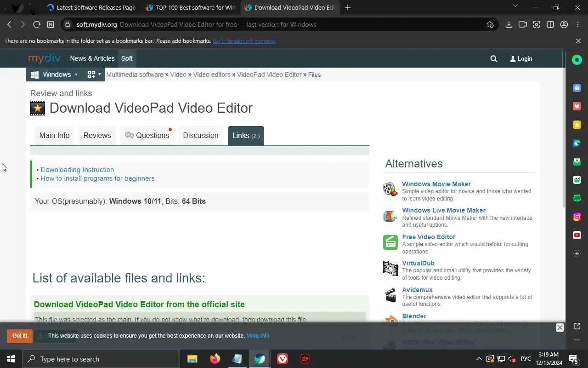Add a sidebar app with plus icon

(577, 253)
